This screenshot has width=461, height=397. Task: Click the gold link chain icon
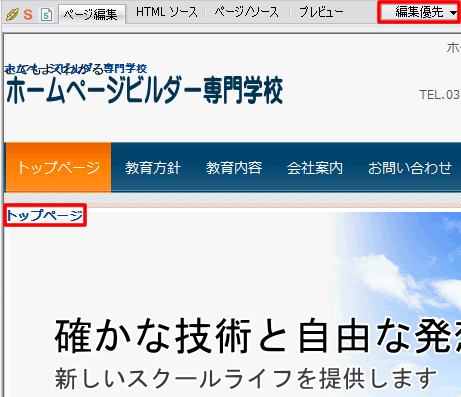(x=12, y=15)
